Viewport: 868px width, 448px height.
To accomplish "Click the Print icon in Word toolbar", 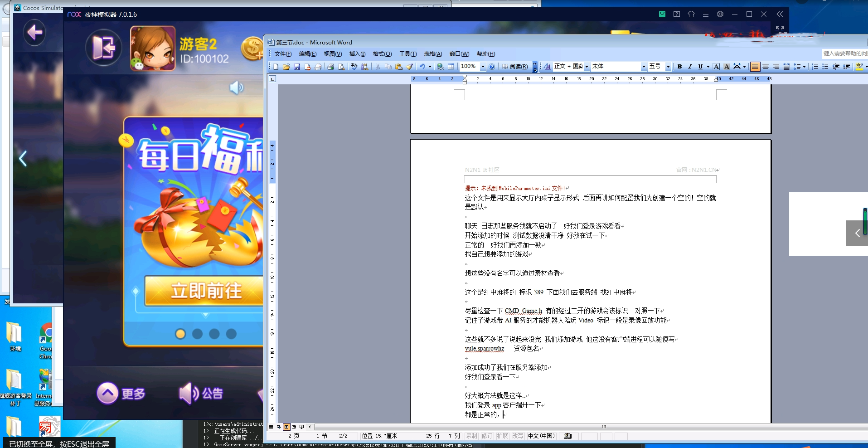I will [x=330, y=67].
